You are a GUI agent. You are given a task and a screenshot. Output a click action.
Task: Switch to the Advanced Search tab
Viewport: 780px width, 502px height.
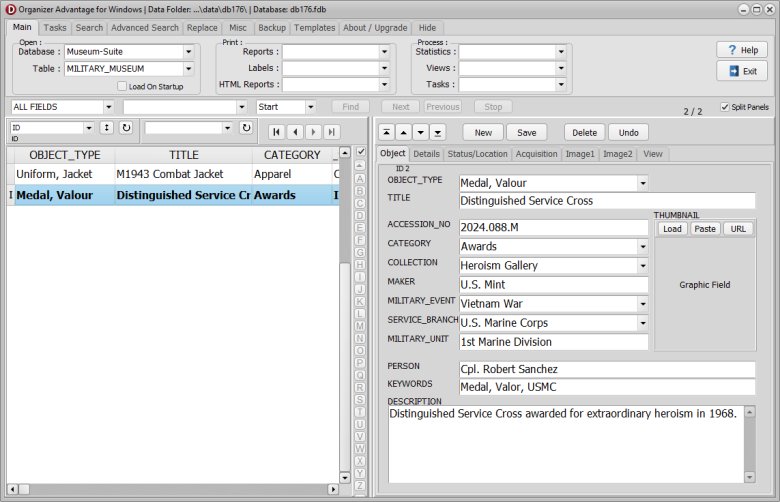145,28
